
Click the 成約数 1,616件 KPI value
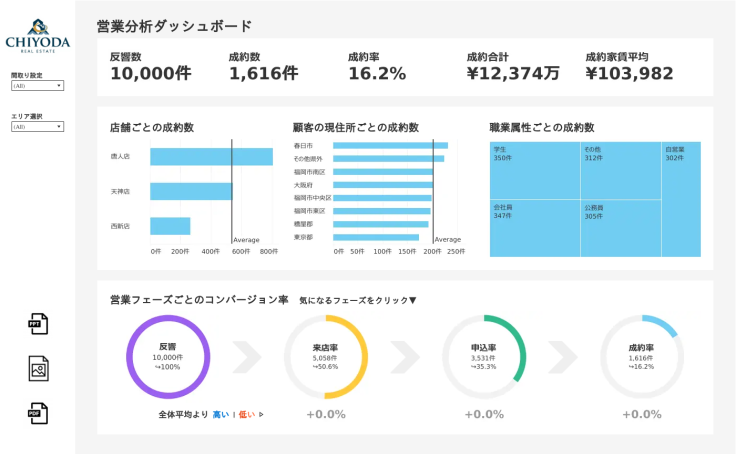(x=264, y=74)
